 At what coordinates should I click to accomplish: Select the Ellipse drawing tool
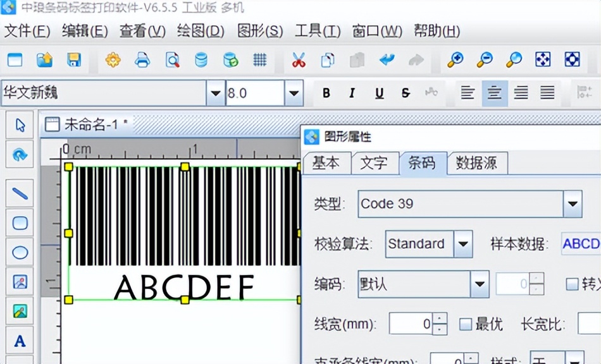point(20,253)
